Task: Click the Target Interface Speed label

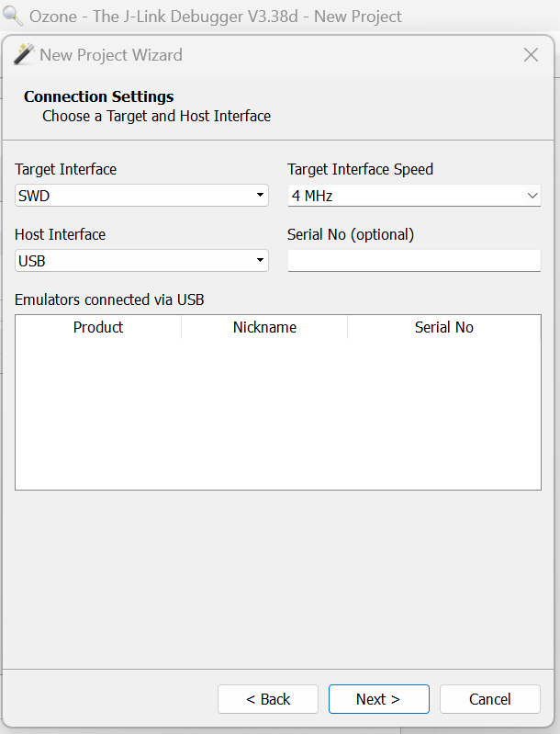Action: pos(360,169)
